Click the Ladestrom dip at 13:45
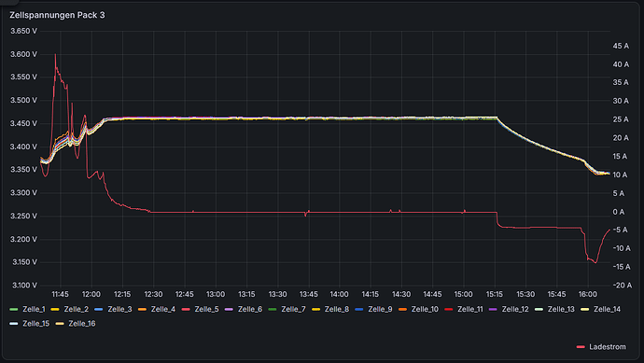The height and width of the screenshot is (363, 644). point(305,216)
